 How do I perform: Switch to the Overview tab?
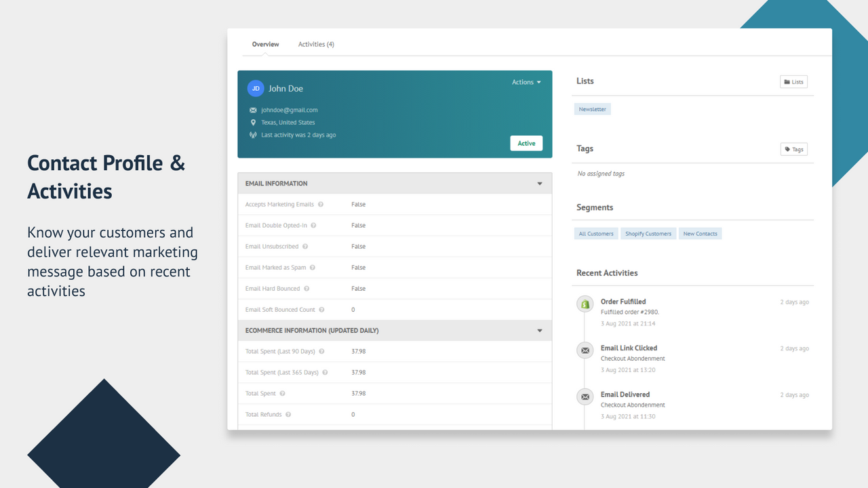click(x=265, y=43)
